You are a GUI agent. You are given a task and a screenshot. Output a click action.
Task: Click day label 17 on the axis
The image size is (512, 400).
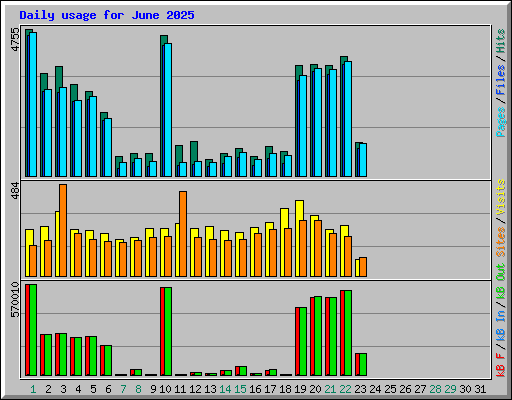pyautogui.click(x=270, y=389)
